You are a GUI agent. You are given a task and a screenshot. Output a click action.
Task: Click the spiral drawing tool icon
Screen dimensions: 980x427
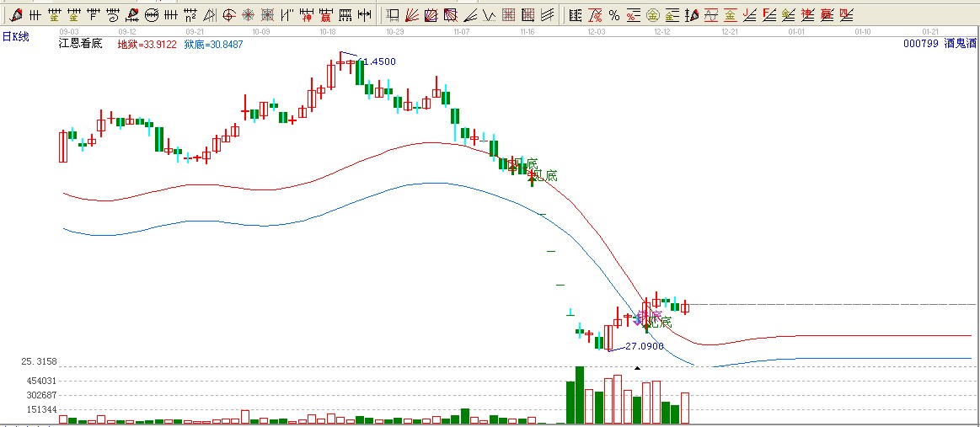113,15
